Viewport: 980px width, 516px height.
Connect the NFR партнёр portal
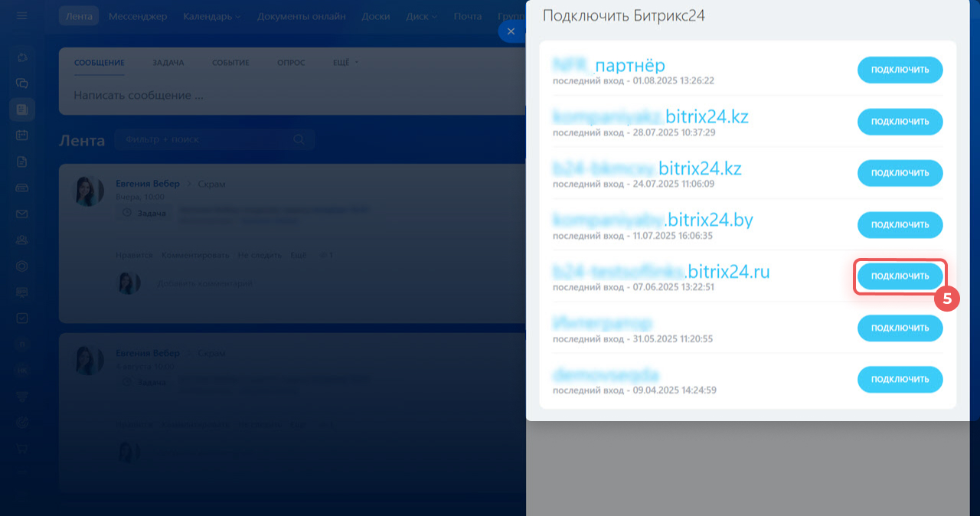(x=900, y=70)
